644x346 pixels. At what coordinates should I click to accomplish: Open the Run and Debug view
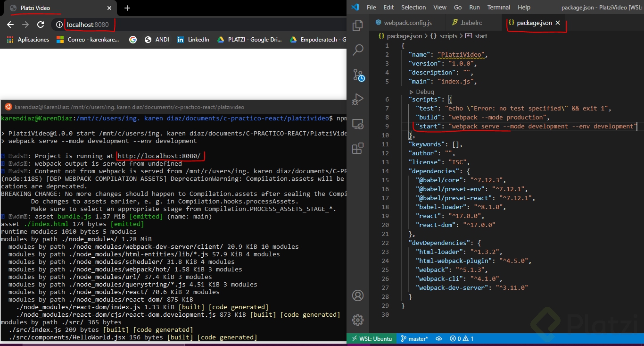[358, 99]
